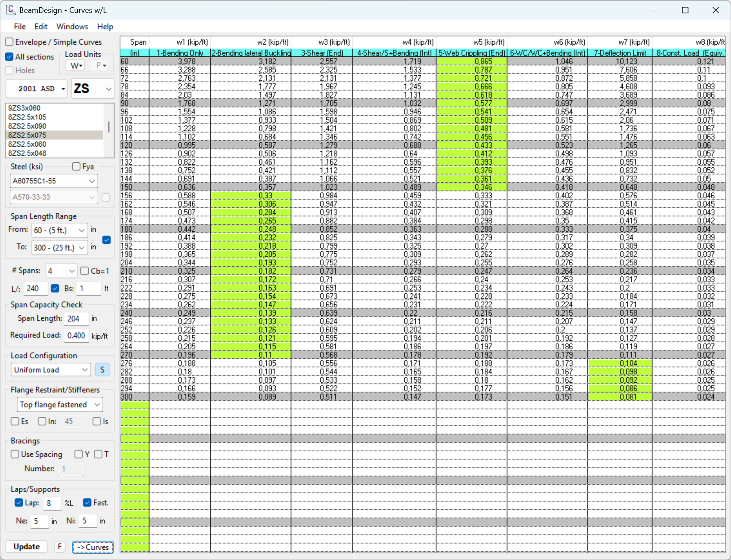Click the BeamDesign app icon in title bar

click(10, 10)
